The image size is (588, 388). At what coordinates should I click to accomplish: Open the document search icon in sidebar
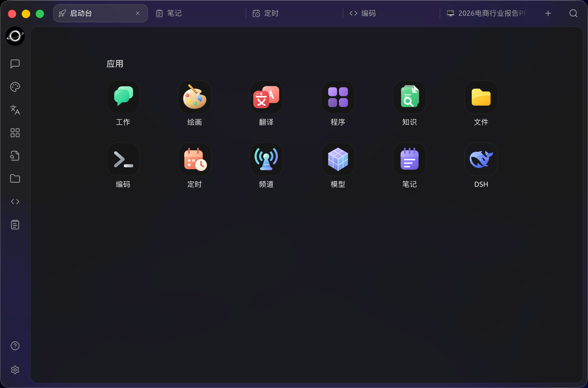[x=15, y=156]
